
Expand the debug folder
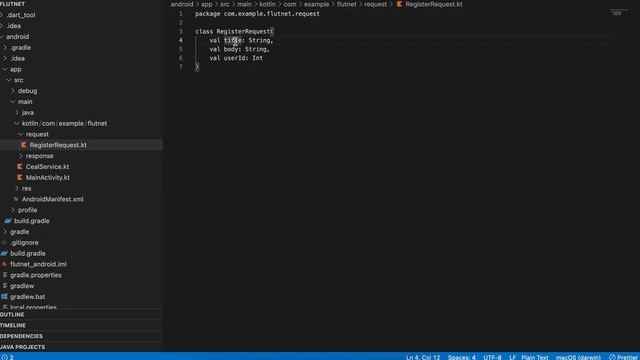(27, 91)
